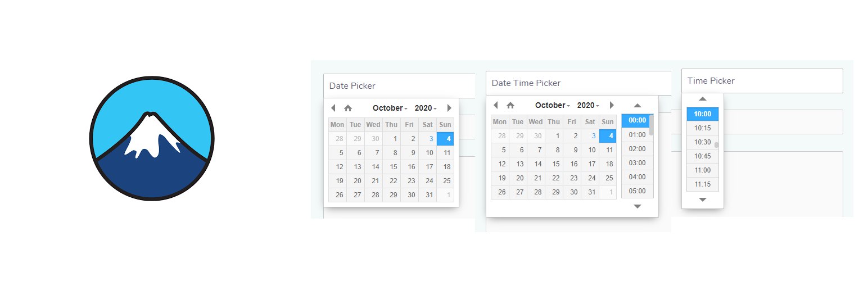Go to next month in Date Time Picker
868x281 pixels.
click(x=612, y=105)
